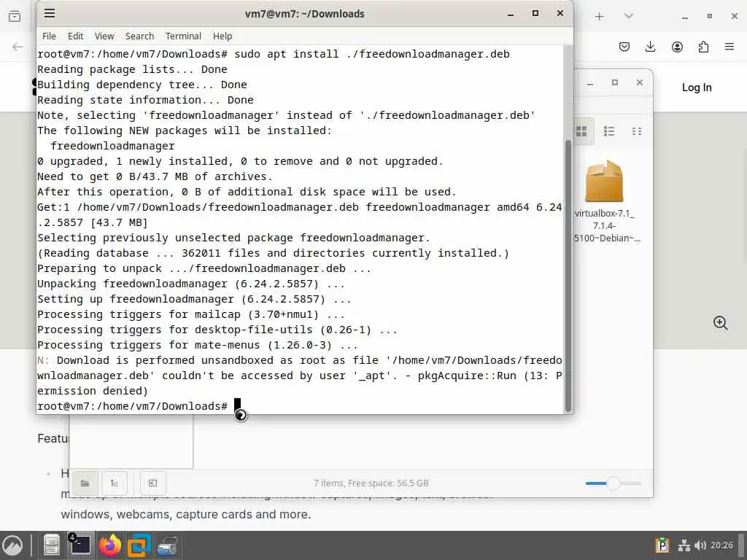The height and width of the screenshot is (560, 747).
Task: Open the Firefox downloads icon
Action: [x=650, y=47]
